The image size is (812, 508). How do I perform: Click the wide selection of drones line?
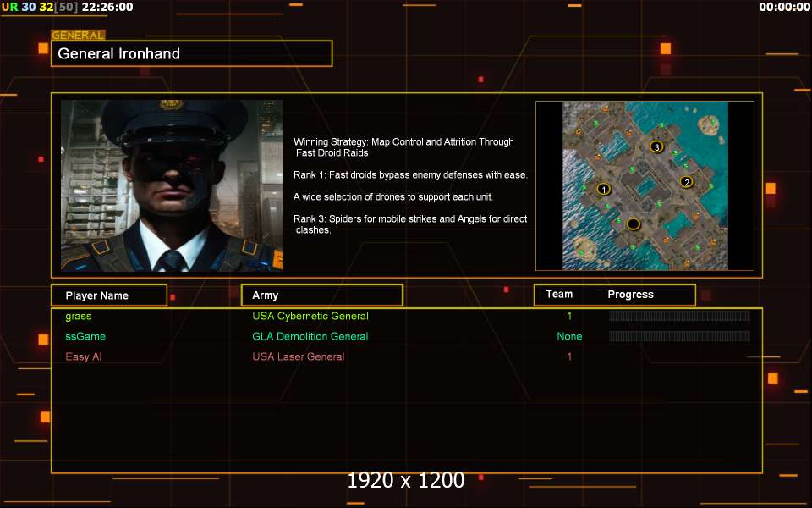(393, 197)
